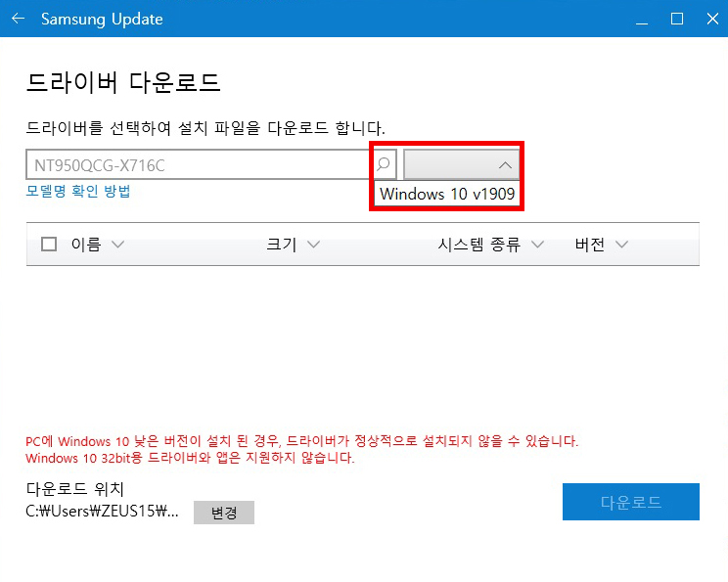Click the Samsung Update title text
728x582 pixels.
point(102,19)
